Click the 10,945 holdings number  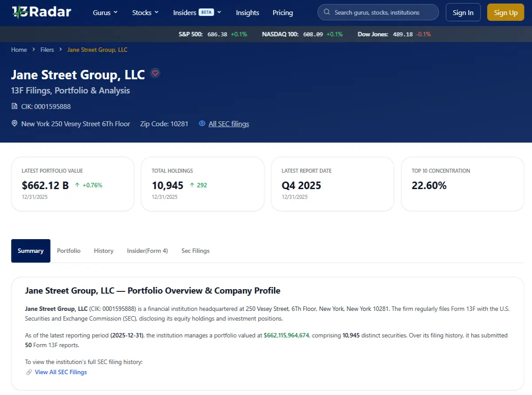168,185
